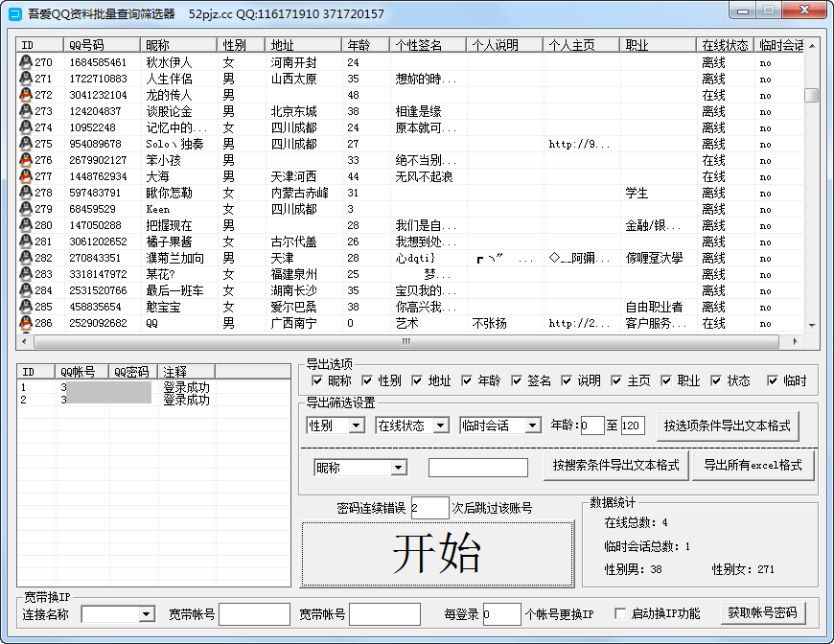Enable the 启动换IP功能 checkbox
This screenshot has width=834, height=644.
[x=619, y=613]
